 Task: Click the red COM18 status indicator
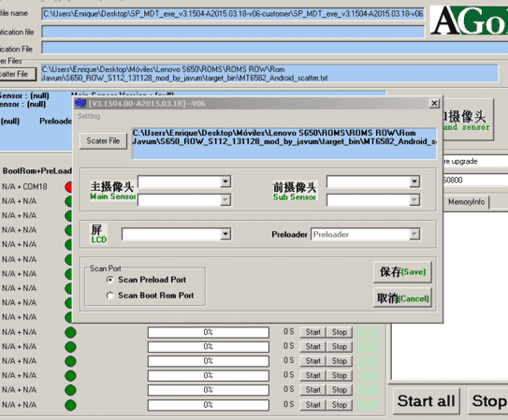click(x=68, y=187)
